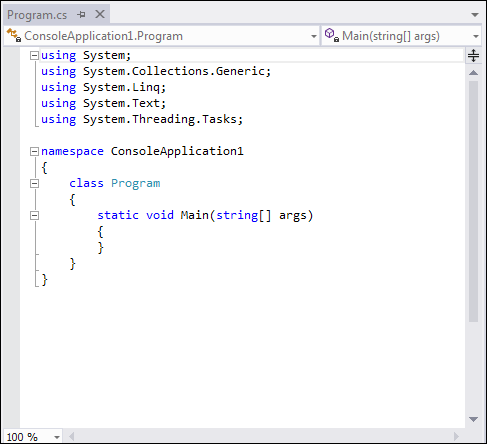Click the split editor window handle
Screen dimensions: 487x444
473,55
